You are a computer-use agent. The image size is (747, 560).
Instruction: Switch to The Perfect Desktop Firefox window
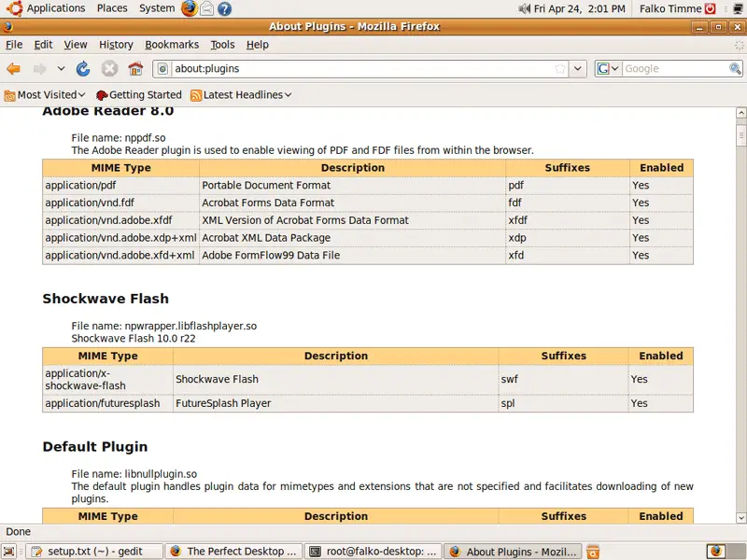(x=234, y=552)
